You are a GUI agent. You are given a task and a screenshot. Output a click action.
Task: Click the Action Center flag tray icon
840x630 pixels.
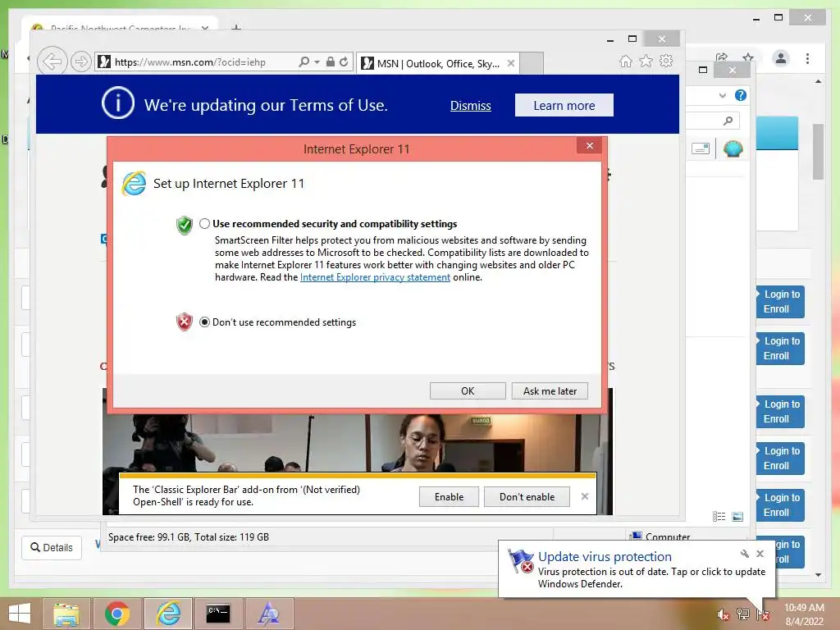coord(762,614)
